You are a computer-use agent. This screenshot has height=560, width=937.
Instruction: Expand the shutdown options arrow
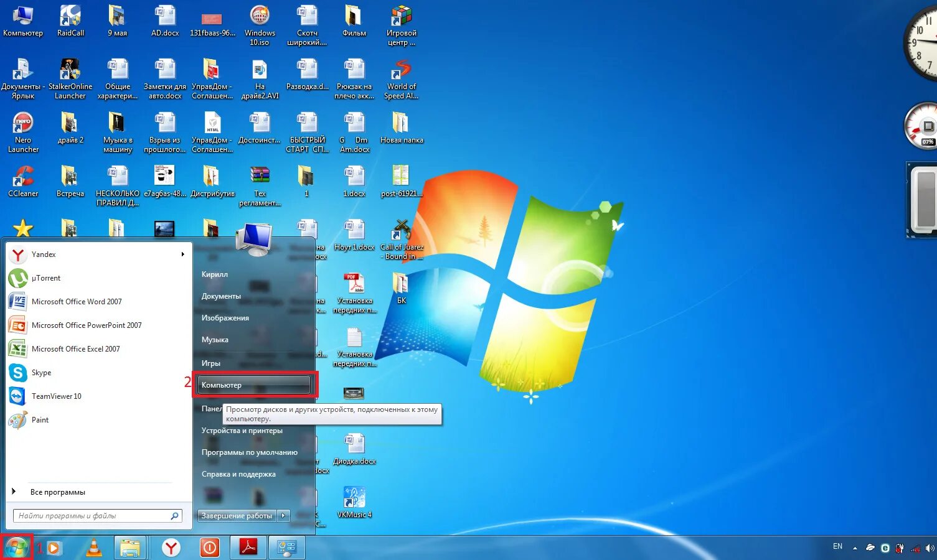[x=284, y=516]
